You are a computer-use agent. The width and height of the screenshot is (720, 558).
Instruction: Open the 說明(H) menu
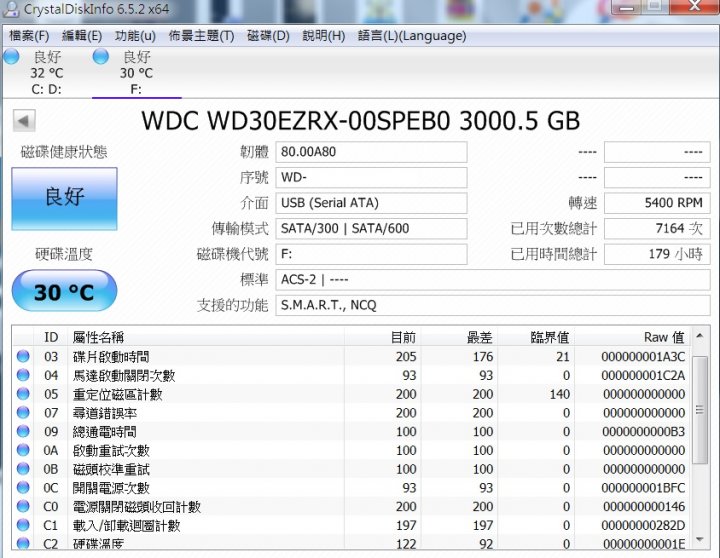324,36
